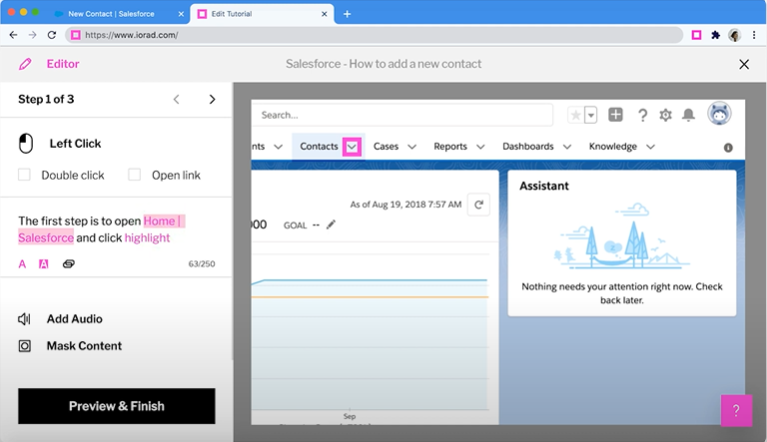Viewport: 767px width, 442px height.
Task: Expand the Knowledge tab dropdown chevron
Action: click(x=650, y=147)
